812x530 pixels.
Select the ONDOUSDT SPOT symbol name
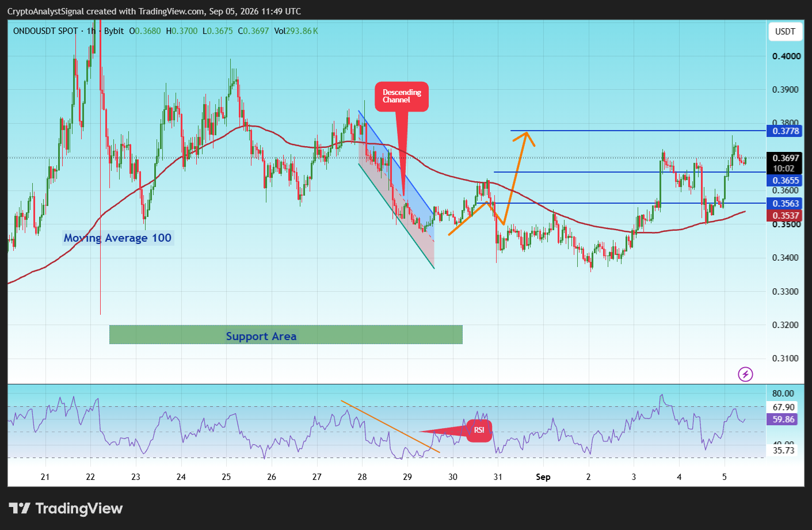point(45,31)
